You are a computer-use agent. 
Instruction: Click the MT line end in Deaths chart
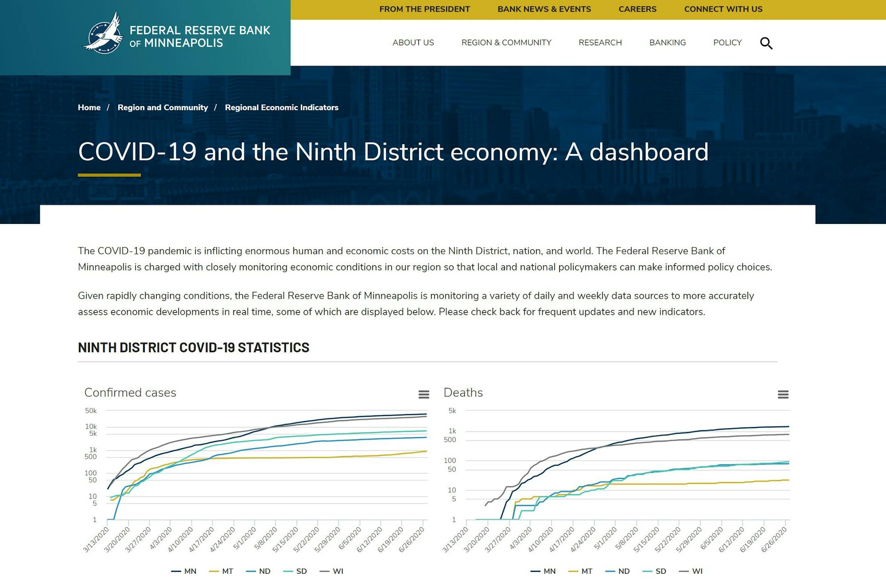point(788,480)
